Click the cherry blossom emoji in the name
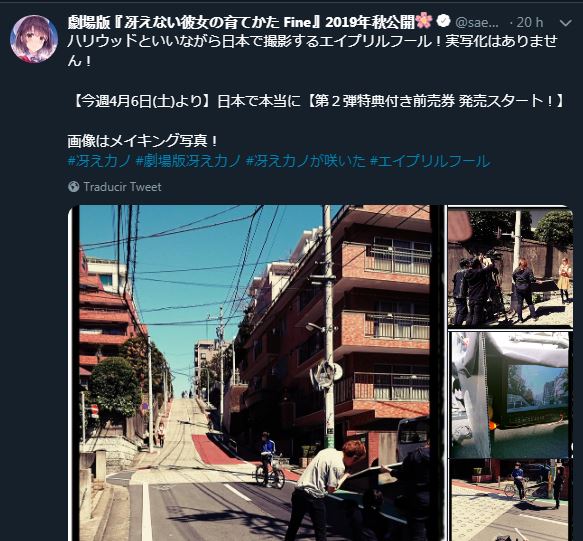583x541 pixels. pos(424,21)
